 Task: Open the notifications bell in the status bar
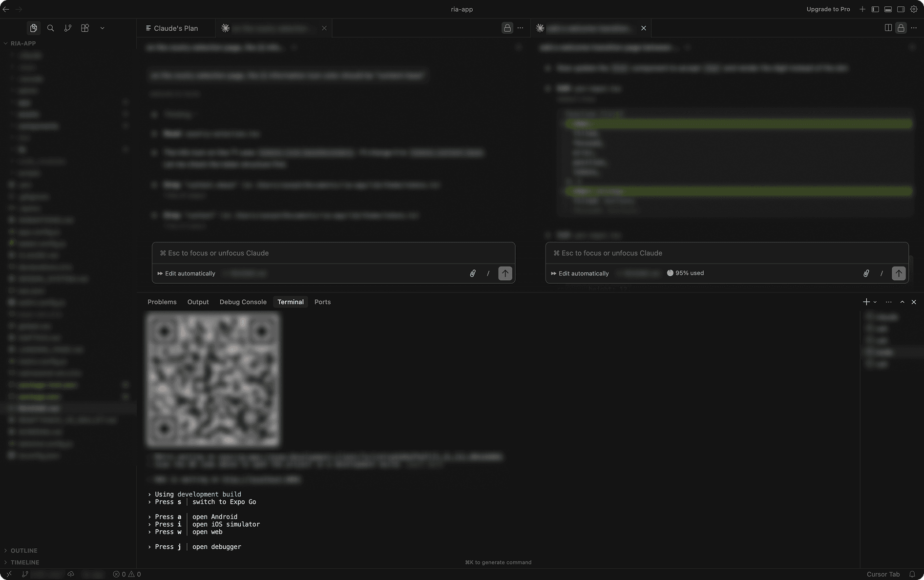(x=911, y=574)
